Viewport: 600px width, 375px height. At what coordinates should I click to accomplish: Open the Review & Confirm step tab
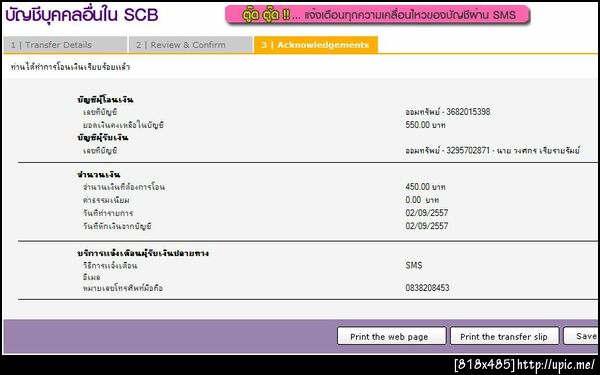(x=190, y=45)
